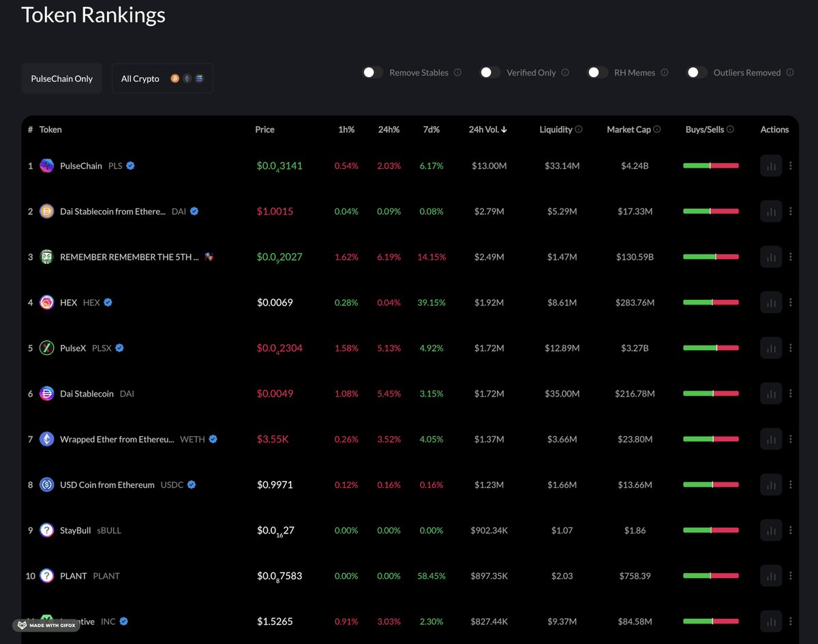The height and width of the screenshot is (644, 818).
Task: Click the PLANT question-mark logo
Action: tap(46, 576)
